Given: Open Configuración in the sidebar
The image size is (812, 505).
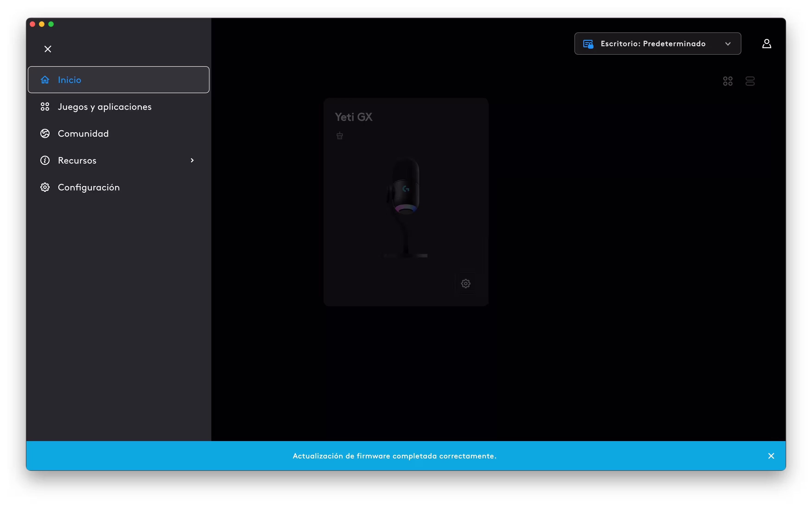Looking at the screenshot, I should [x=119, y=187].
